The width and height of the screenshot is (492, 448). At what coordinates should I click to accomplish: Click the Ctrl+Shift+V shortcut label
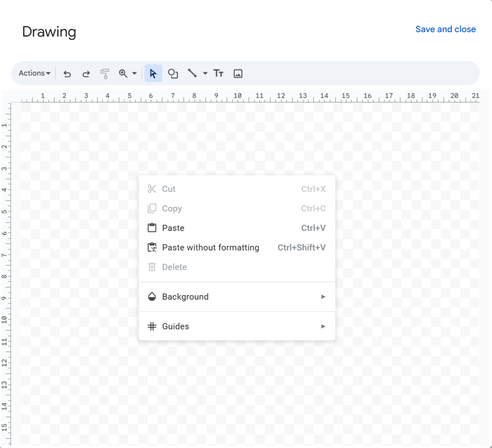(x=302, y=247)
